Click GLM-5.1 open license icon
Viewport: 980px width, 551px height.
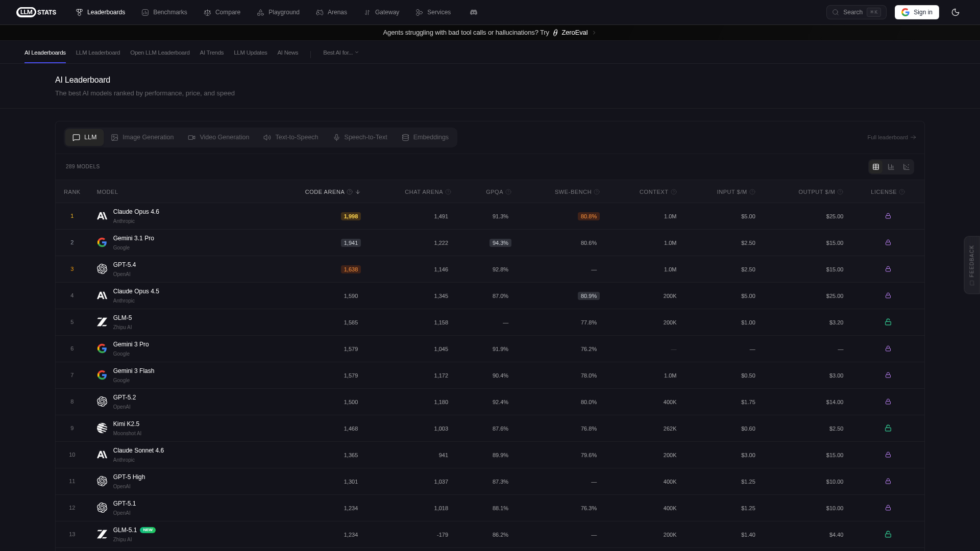tap(888, 534)
